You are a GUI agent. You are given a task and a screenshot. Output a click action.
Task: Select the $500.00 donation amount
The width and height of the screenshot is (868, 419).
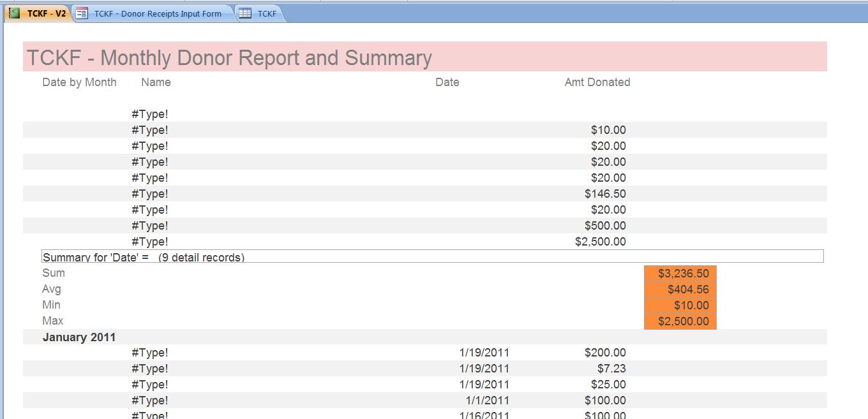[605, 226]
